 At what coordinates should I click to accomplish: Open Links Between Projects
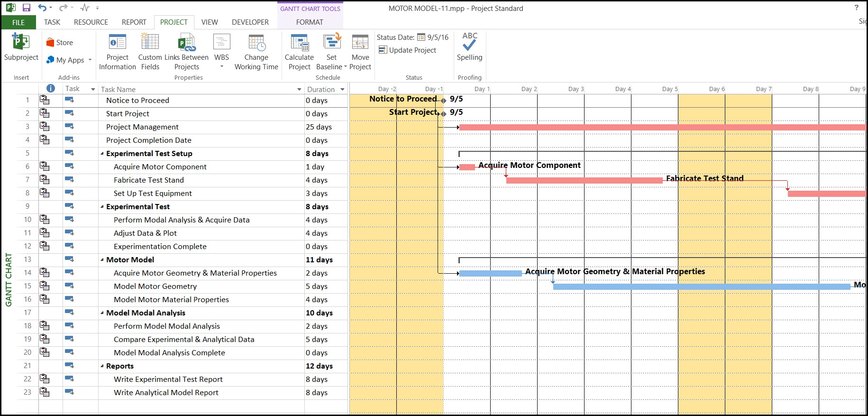click(x=187, y=52)
